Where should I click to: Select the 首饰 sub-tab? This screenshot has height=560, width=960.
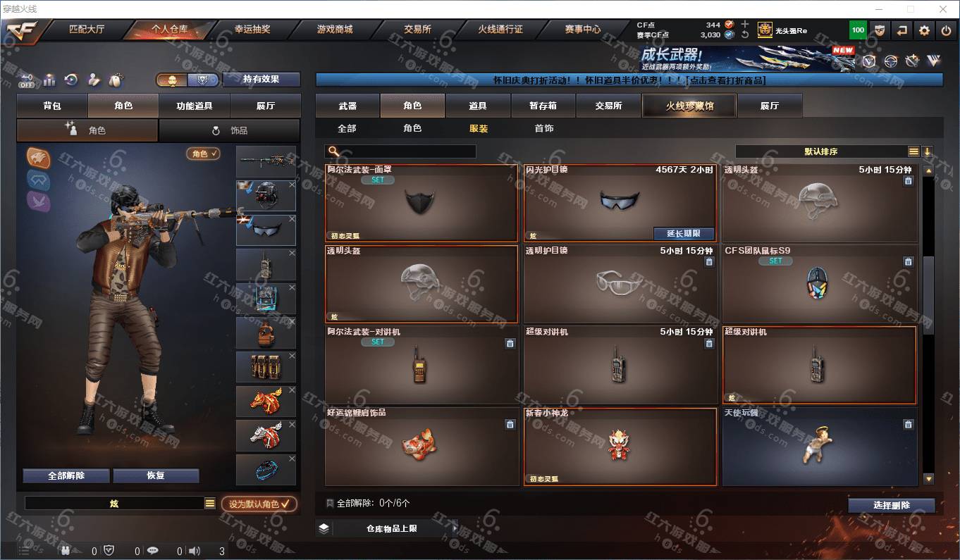[x=544, y=128]
